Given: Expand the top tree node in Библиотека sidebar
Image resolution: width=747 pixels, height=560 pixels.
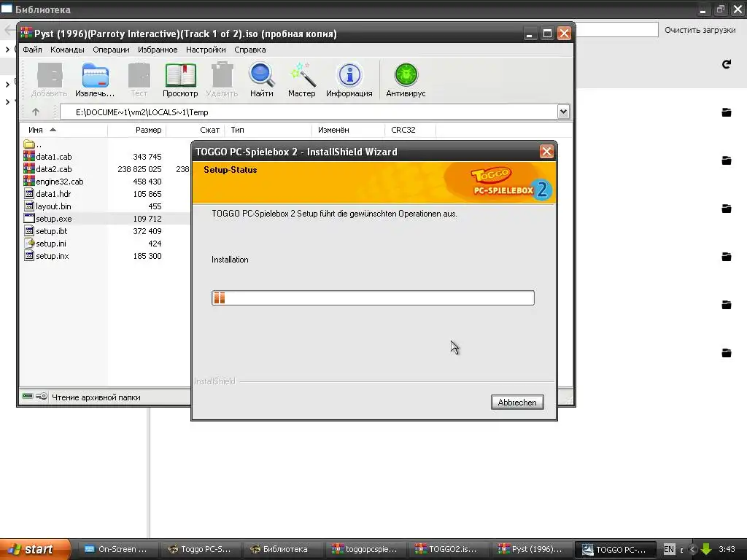Looking at the screenshot, I should (x=7, y=49).
